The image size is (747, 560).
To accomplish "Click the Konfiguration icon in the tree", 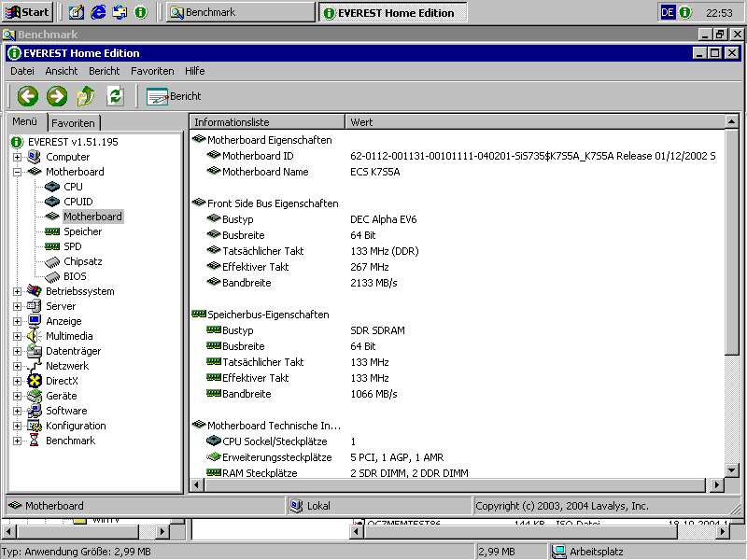I will pyautogui.click(x=34, y=426).
